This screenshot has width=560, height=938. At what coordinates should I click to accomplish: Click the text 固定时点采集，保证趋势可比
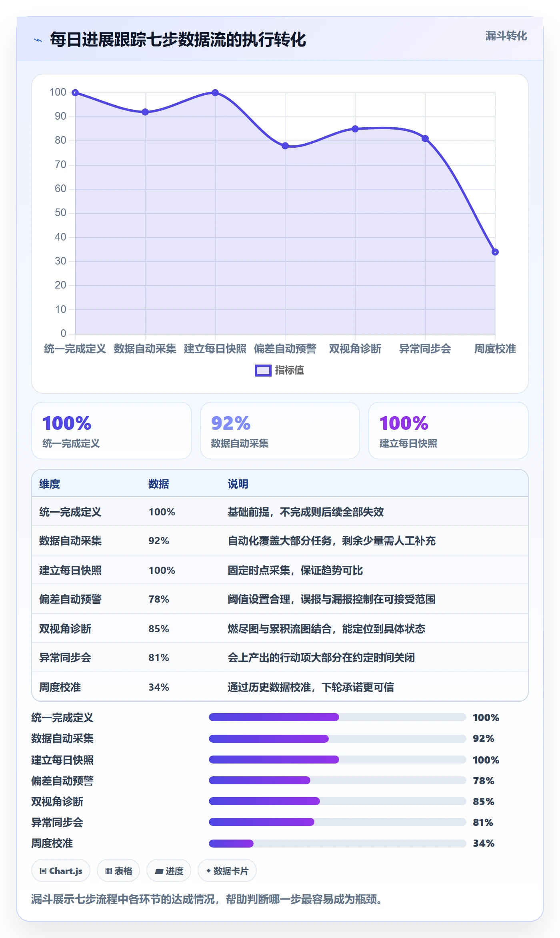click(295, 570)
